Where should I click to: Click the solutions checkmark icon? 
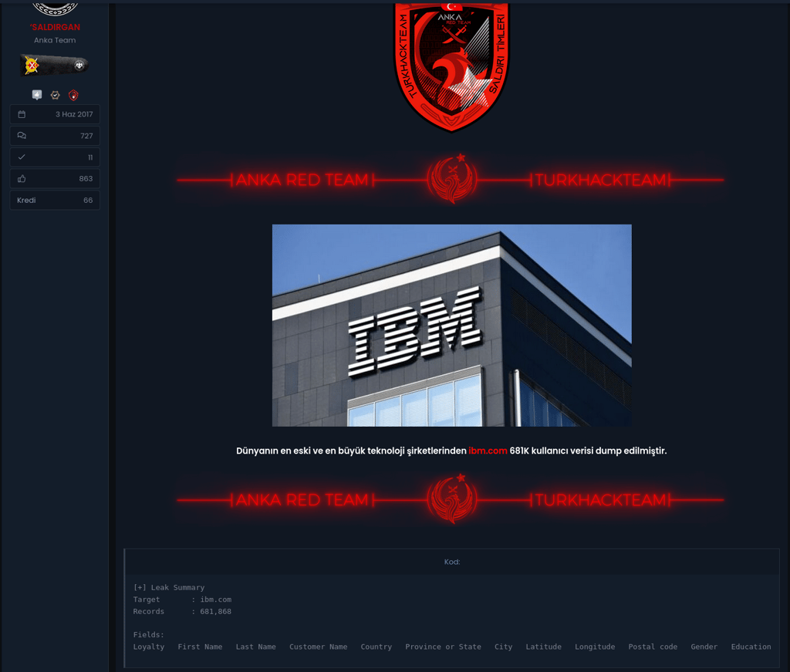(x=22, y=157)
